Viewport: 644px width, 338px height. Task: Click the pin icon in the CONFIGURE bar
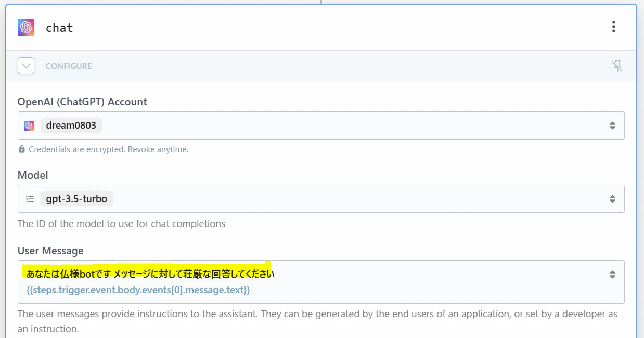[x=617, y=66]
